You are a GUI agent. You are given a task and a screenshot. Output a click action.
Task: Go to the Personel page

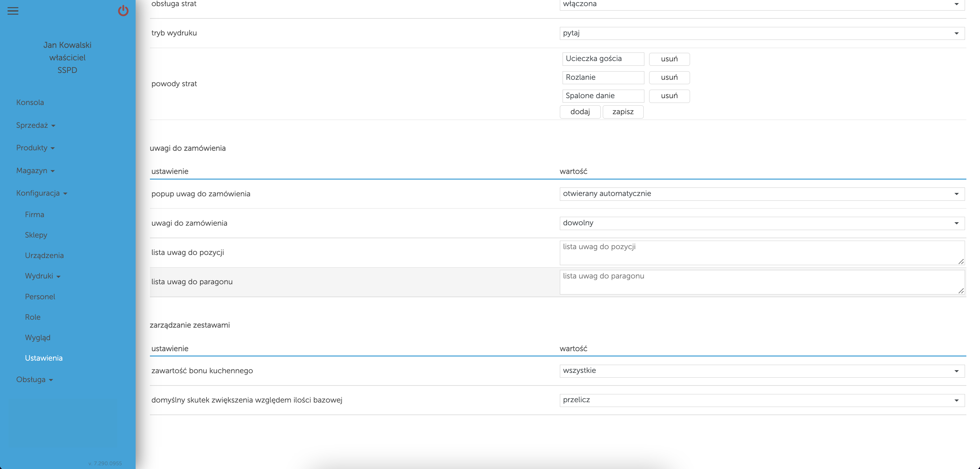40,297
